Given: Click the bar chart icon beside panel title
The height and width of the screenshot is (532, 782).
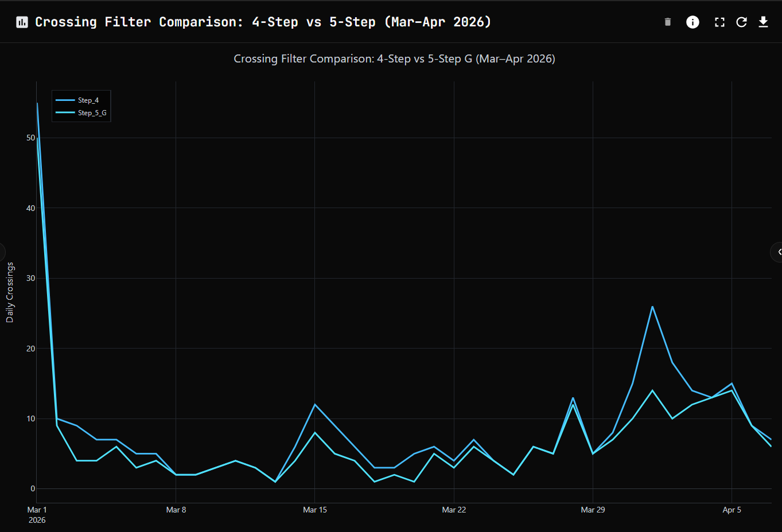Looking at the screenshot, I should pos(22,22).
